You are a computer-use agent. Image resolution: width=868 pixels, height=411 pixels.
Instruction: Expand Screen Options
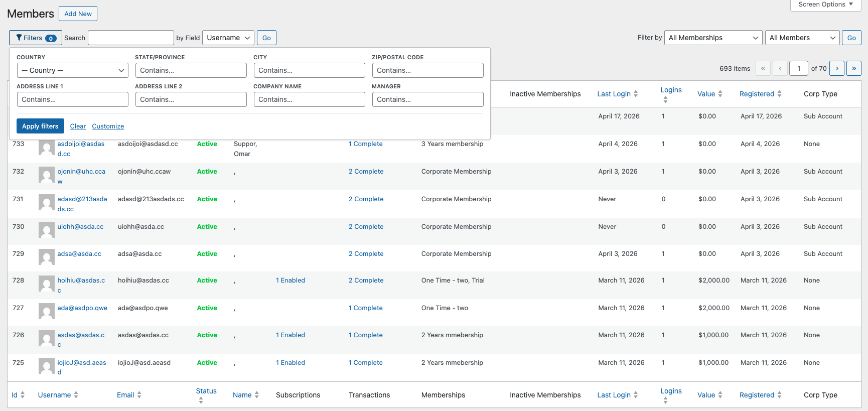click(825, 5)
